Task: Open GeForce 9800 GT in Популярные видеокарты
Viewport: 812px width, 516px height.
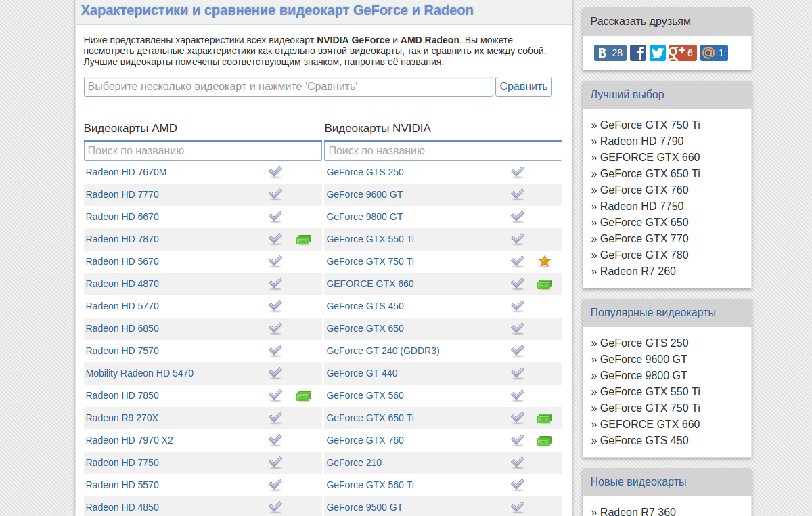Action: (x=644, y=375)
